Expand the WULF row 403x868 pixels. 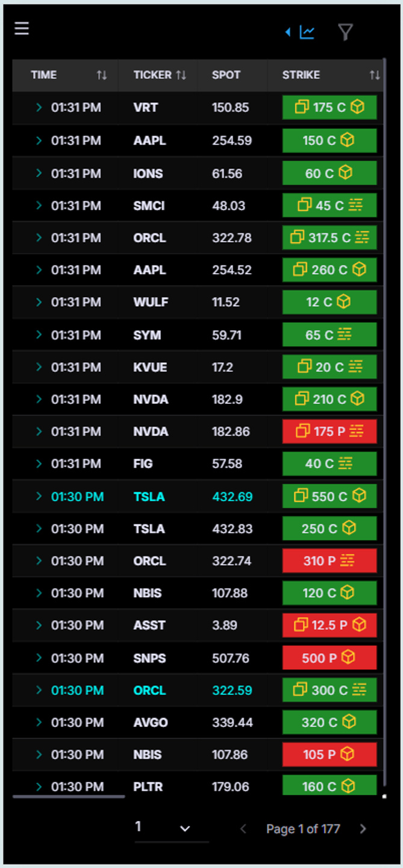click(39, 302)
